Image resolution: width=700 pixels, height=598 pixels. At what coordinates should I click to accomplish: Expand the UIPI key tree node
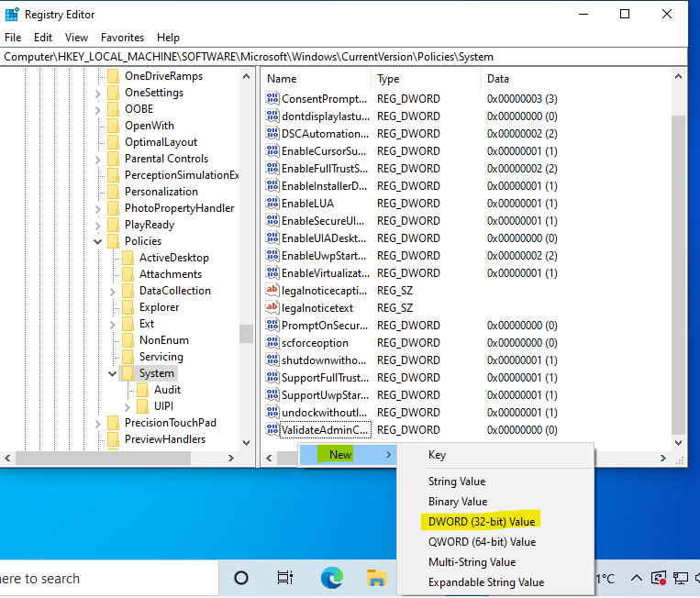tap(128, 406)
